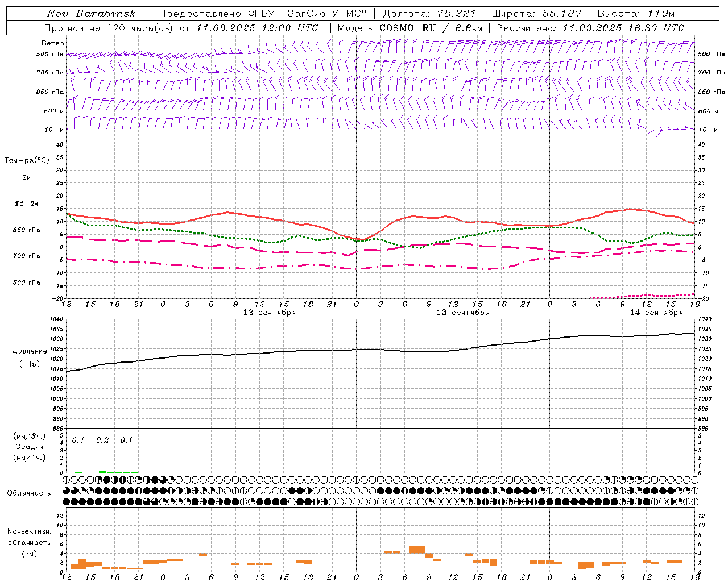Image resolution: width=728 pixels, height=582 pixels.
Task: Select the 'Прогноз на 120 часа(ов)' header text
Action: pyautogui.click(x=109, y=28)
